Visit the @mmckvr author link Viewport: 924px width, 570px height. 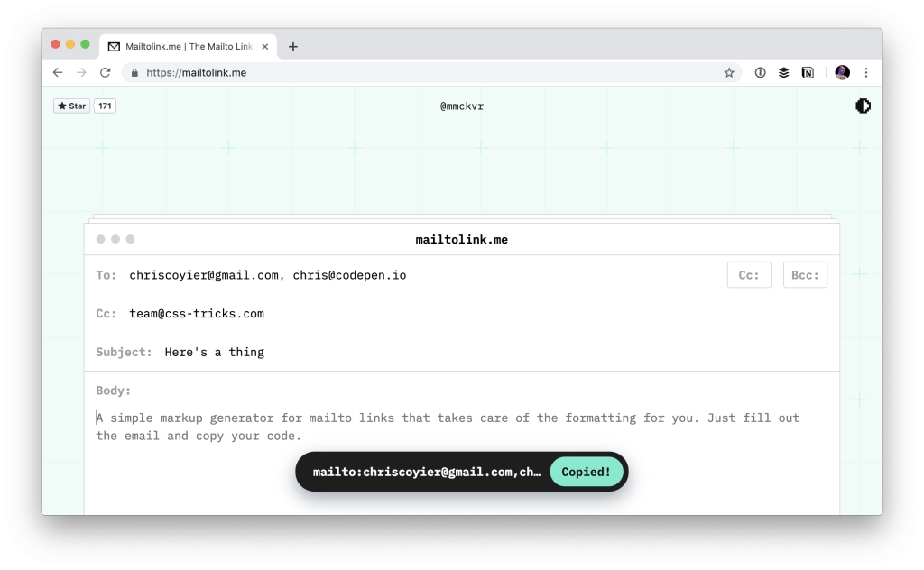click(462, 106)
